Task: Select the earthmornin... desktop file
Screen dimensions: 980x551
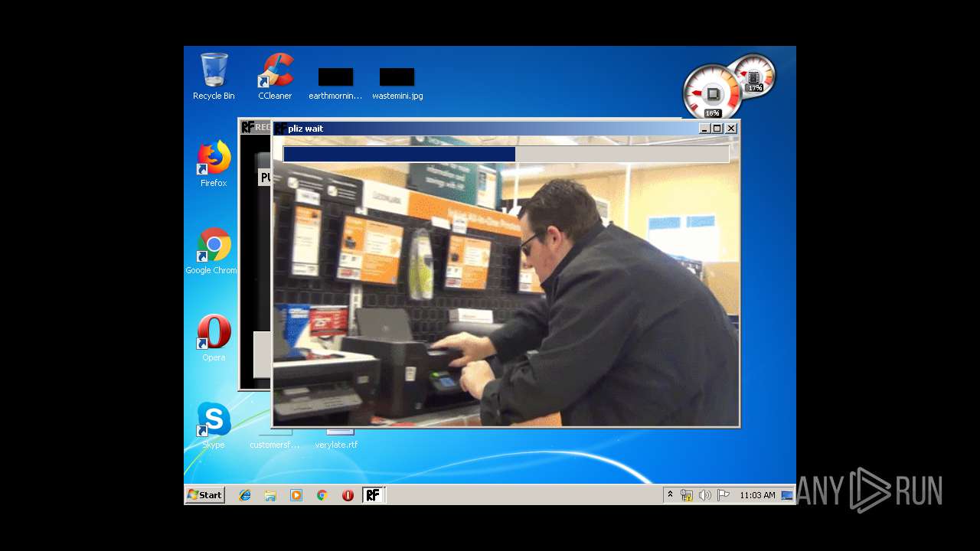Action: pos(335,84)
